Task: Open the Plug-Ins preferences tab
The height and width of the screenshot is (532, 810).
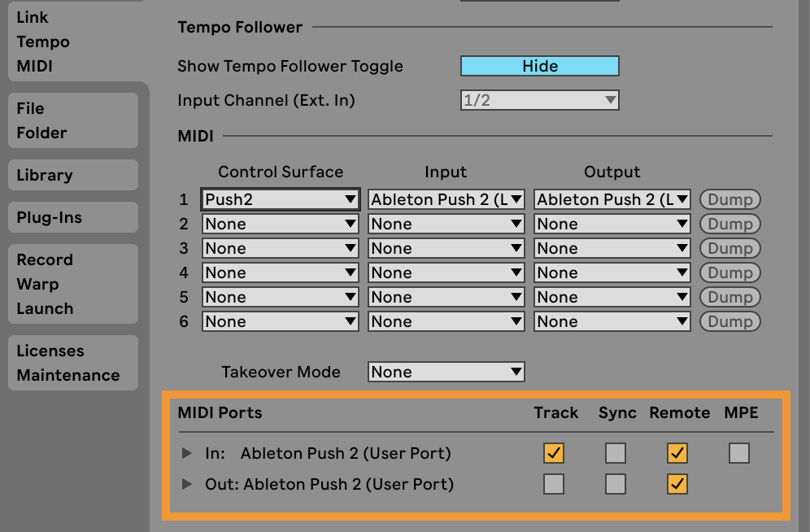Action: click(x=49, y=217)
